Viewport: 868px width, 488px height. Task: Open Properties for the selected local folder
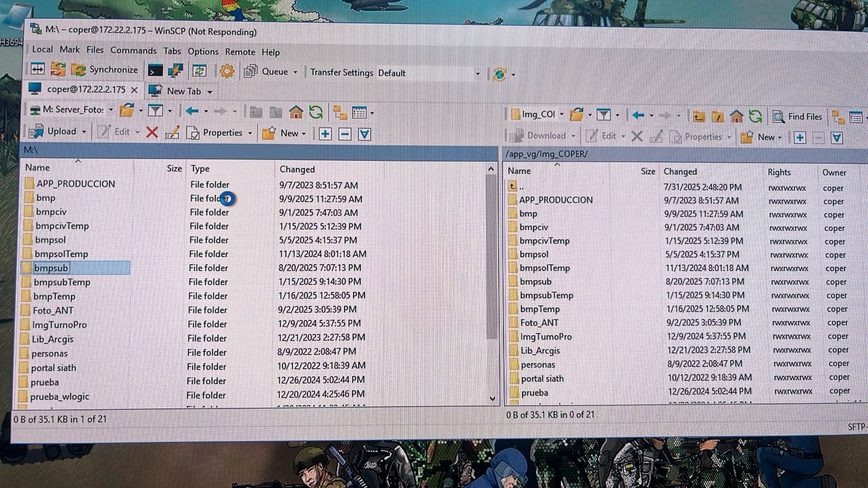(x=219, y=132)
